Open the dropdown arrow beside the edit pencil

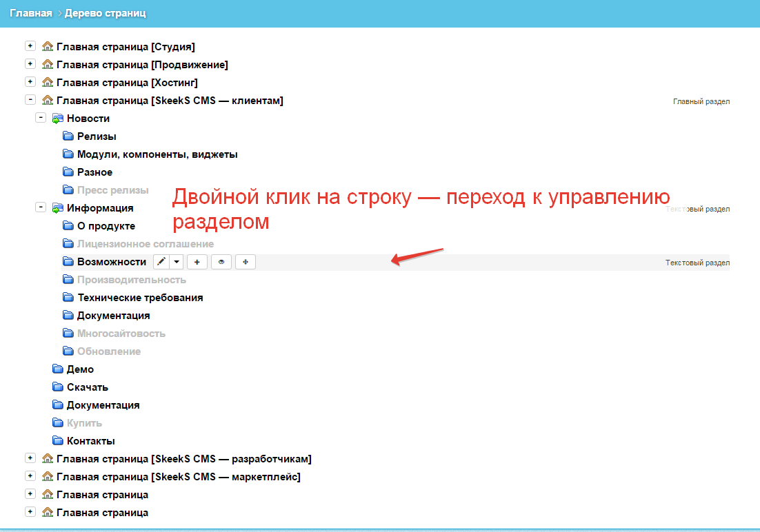click(177, 262)
